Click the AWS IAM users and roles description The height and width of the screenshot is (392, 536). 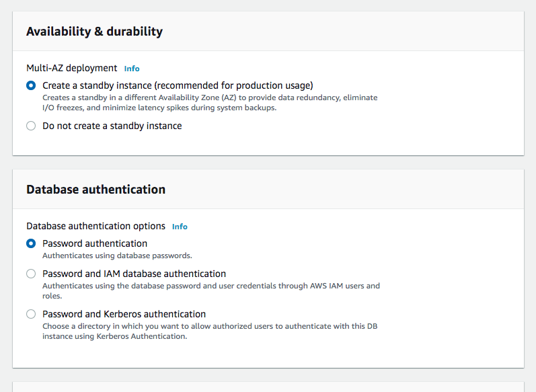coord(210,290)
